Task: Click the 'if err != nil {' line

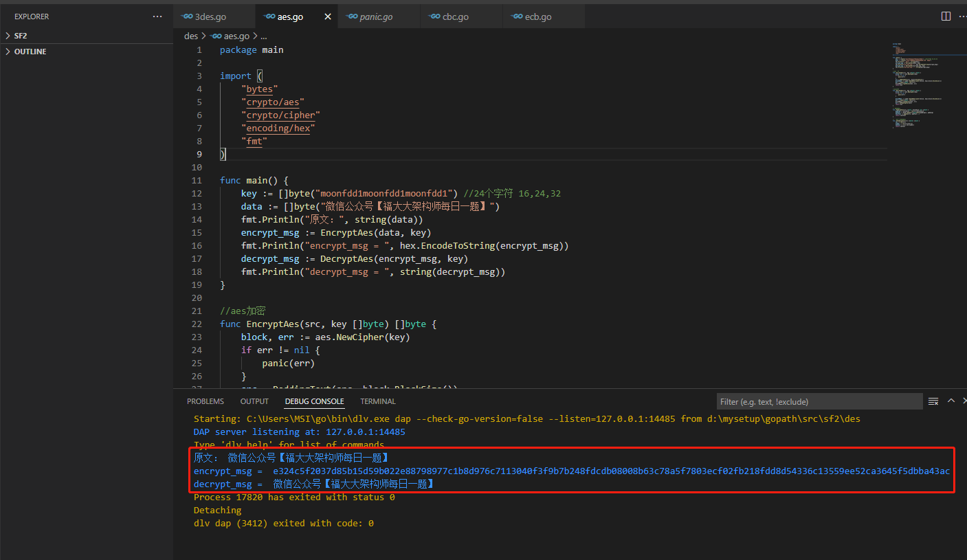Action: pyautogui.click(x=280, y=350)
